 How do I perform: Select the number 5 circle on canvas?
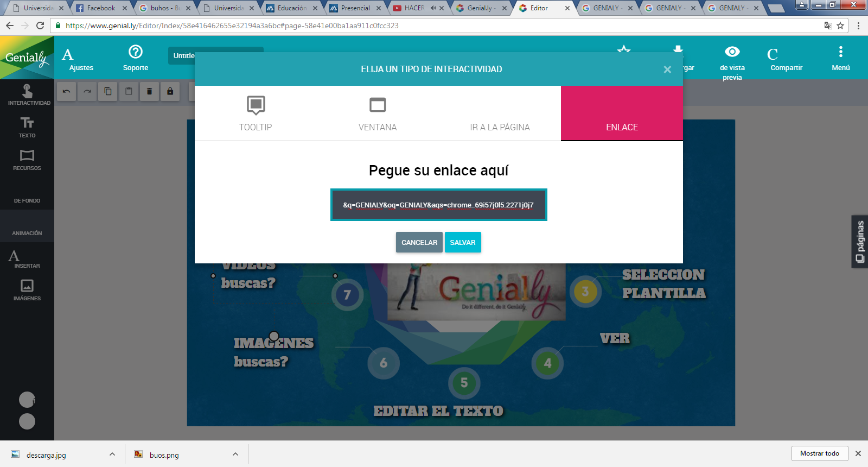coord(464,383)
